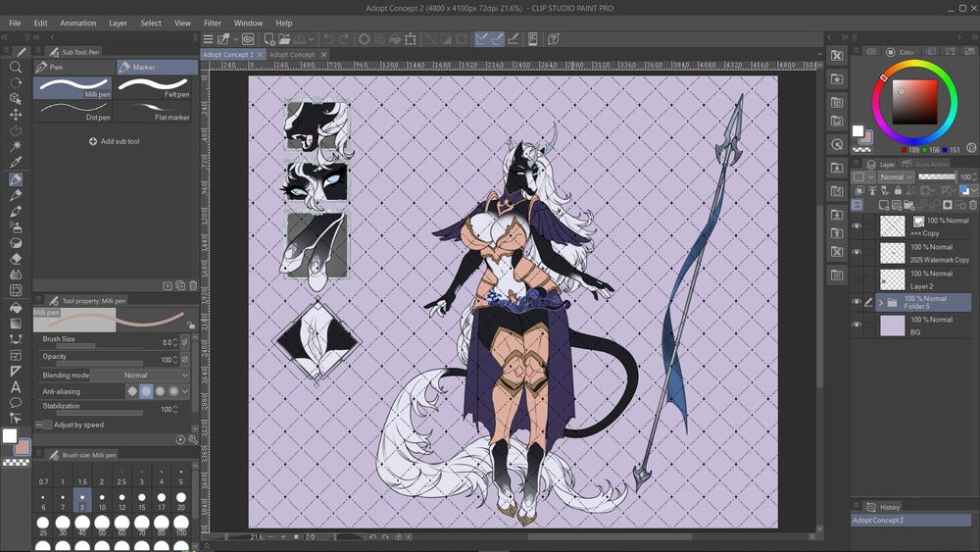980x552 pixels.
Task: Select the Fill bucket tool
Action: 16,307
